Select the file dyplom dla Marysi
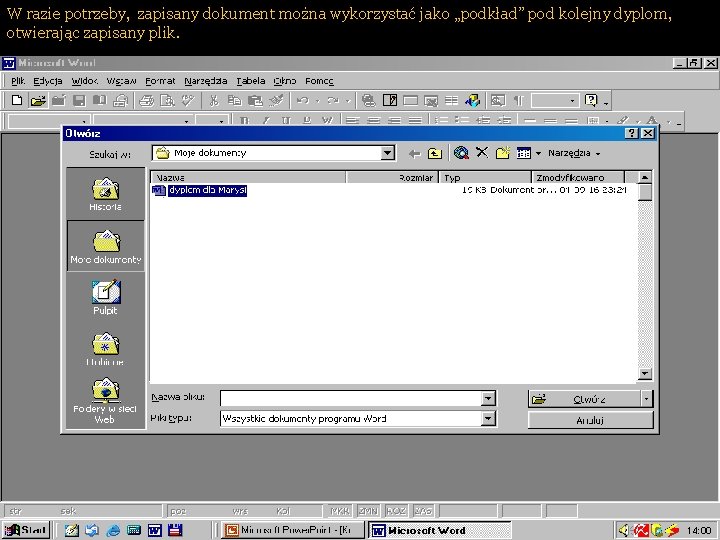 tap(207, 190)
